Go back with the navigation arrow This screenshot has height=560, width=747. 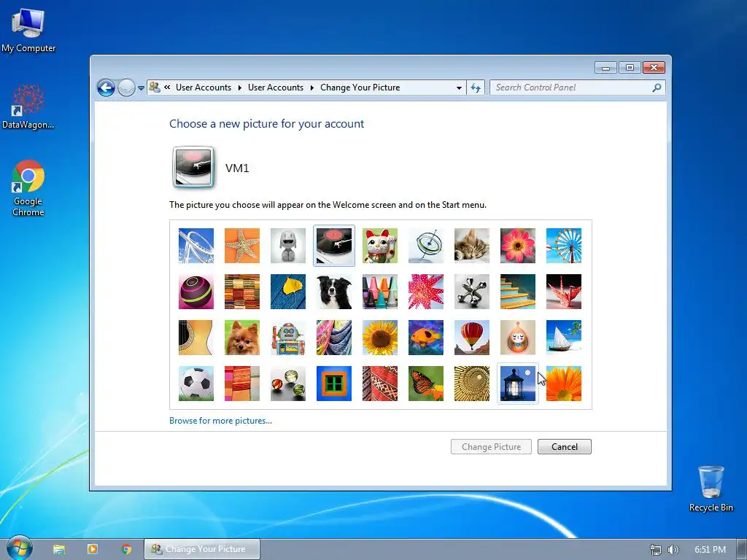click(x=106, y=87)
